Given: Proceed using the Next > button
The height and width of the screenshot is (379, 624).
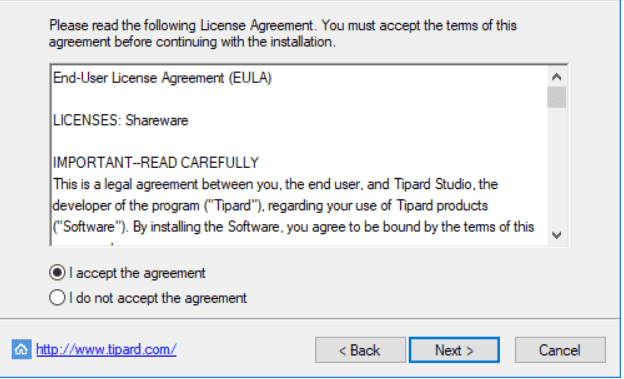Looking at the screenshot, I should pyautogui.click(x=454, y=350).
